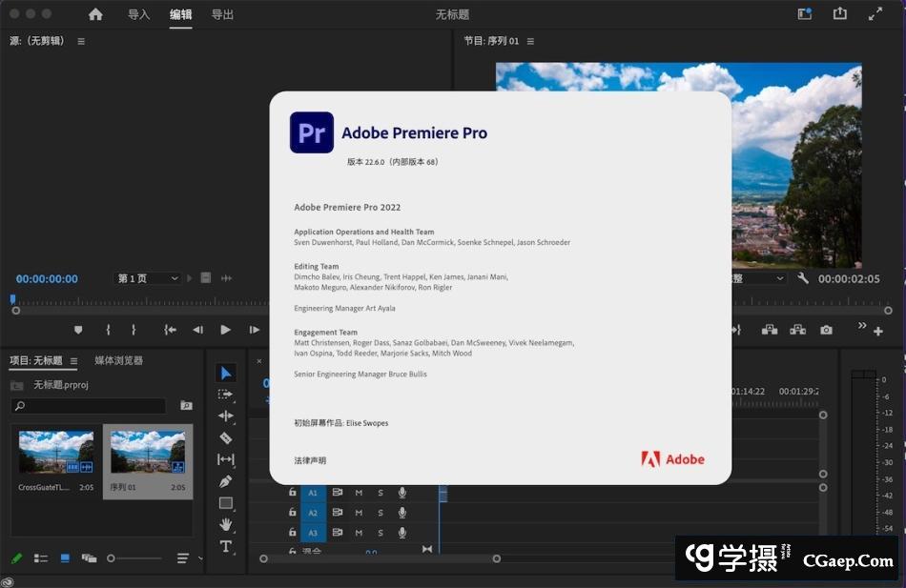
Task: Open 媒体浏览器 Media Browser tab
Action: tap(118, 361)
